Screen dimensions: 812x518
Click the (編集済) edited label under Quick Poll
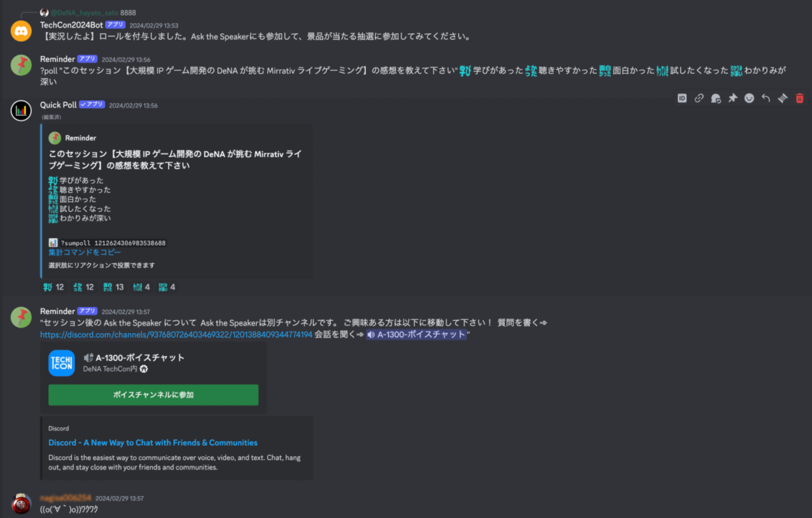tap(52, 117)
